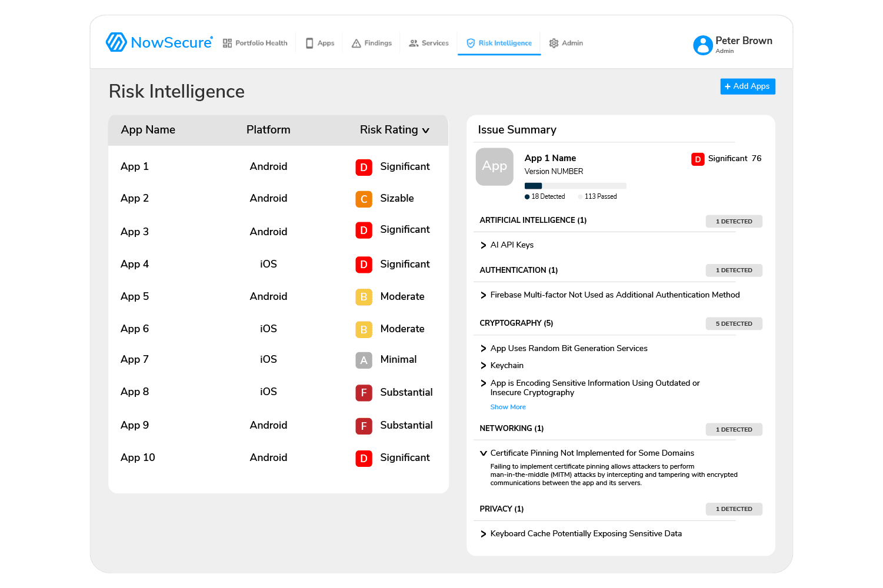Switch to the Findings tab
Screen dimensions: 883x588
point(372,43)
